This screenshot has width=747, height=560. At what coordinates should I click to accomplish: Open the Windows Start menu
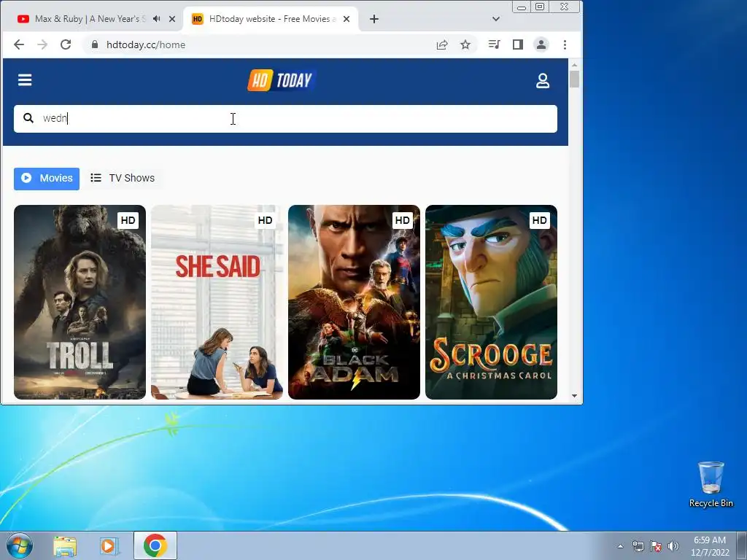click(19, 545)
